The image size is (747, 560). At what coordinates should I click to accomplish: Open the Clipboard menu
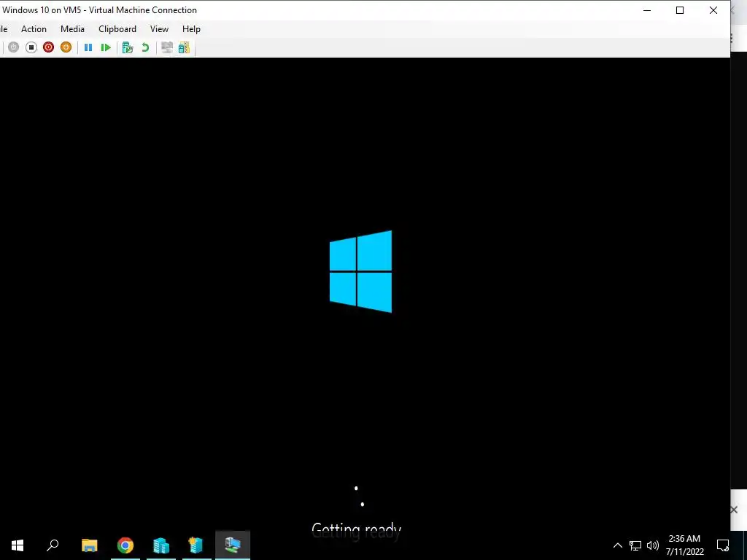(x=117, y=29)
